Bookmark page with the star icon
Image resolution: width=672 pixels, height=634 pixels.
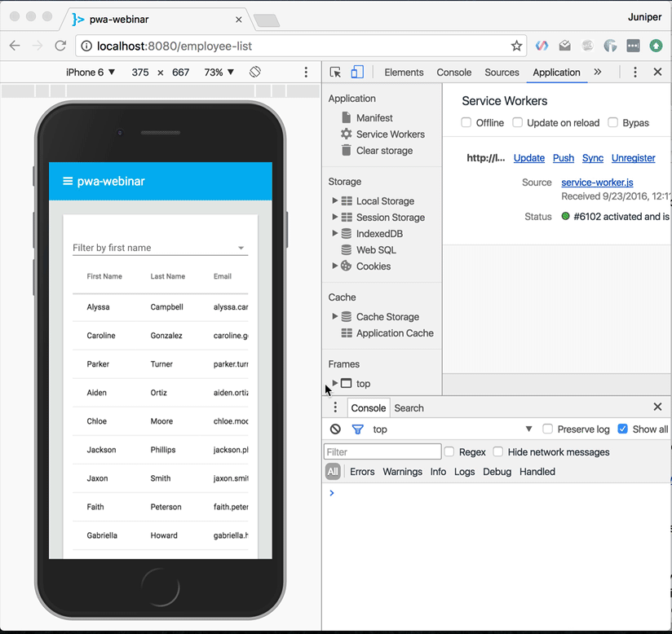pos(516,46)
